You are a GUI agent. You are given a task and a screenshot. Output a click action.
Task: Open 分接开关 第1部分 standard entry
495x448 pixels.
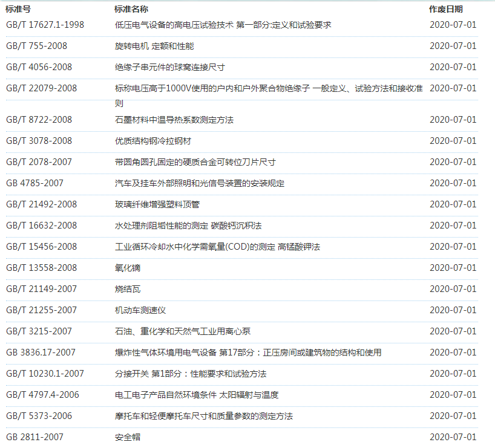[191, 374]
